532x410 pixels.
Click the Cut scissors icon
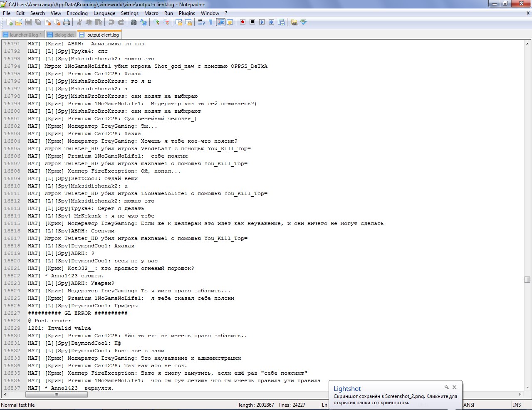pyautogui.click(x=79, y=22)
